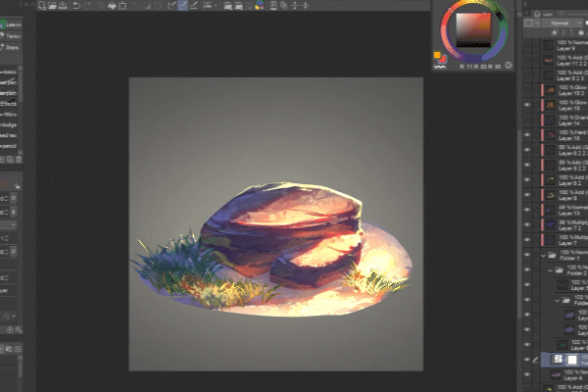The height and width of the screenshot is (392, 588).
Task: Undo the last action
Action: [x=76, y=5]
